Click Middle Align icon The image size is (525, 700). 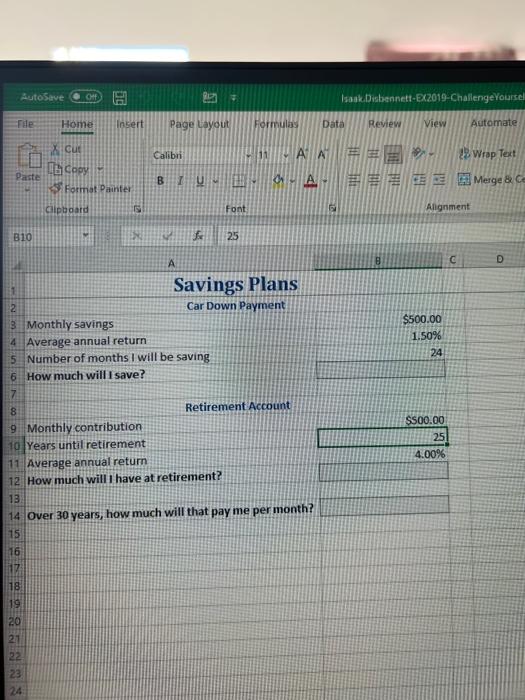tap(373, 154)
